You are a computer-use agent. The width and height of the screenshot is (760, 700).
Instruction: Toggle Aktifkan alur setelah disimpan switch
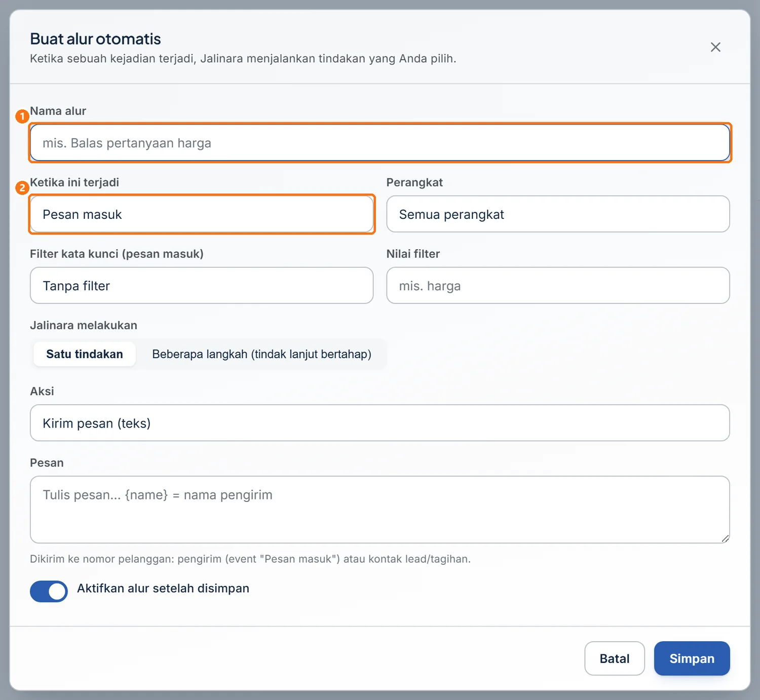pos(49,591)
